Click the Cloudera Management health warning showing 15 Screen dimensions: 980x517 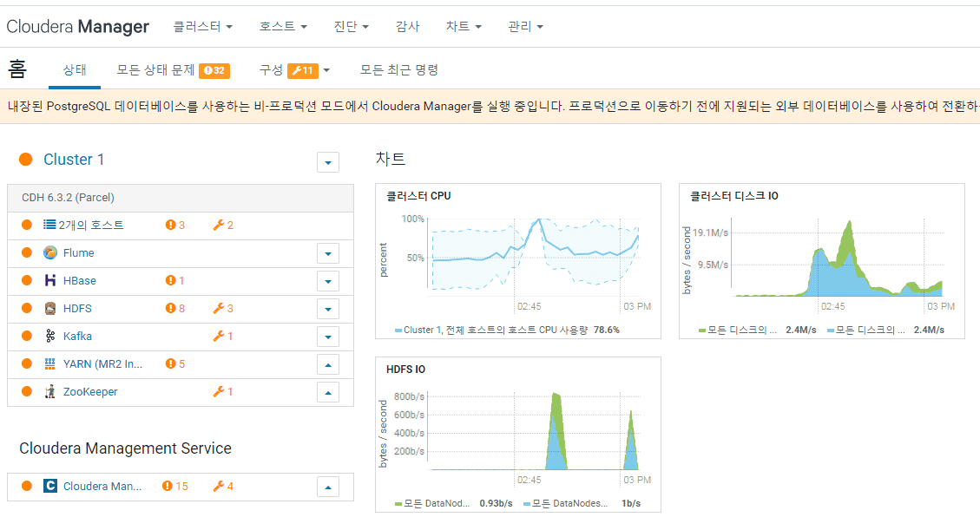167,486
